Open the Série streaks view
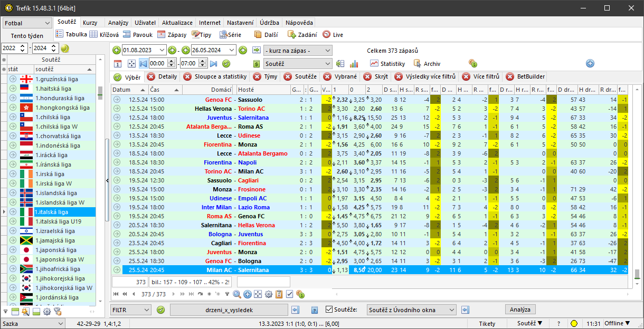644x329 pixels. (x=230, y=35)
